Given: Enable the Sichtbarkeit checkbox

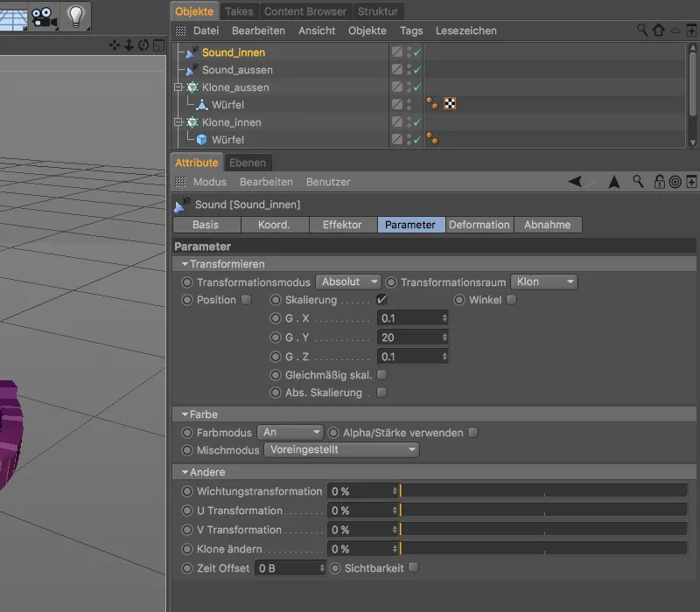Looking at the screenshot, I should coord(413,567).
